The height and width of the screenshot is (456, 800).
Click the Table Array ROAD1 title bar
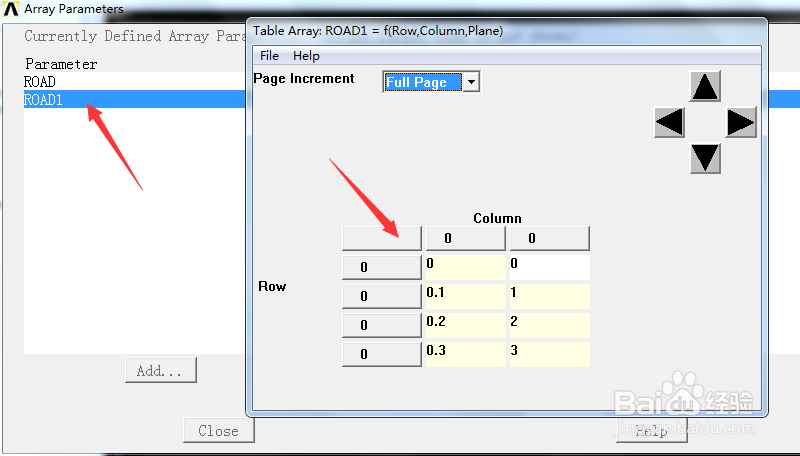pyautogui.click(x=507, y=31)
